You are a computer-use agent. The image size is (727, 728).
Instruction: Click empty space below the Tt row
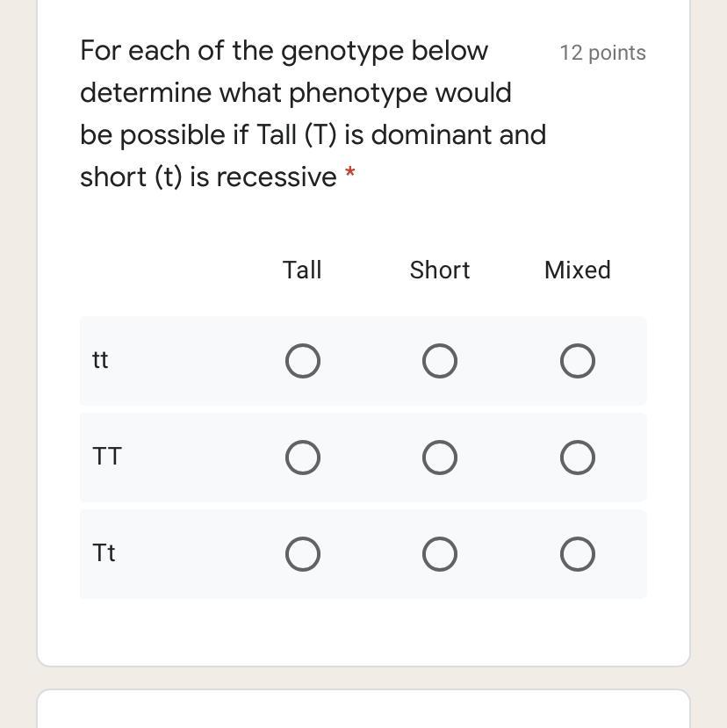(363, 632)
